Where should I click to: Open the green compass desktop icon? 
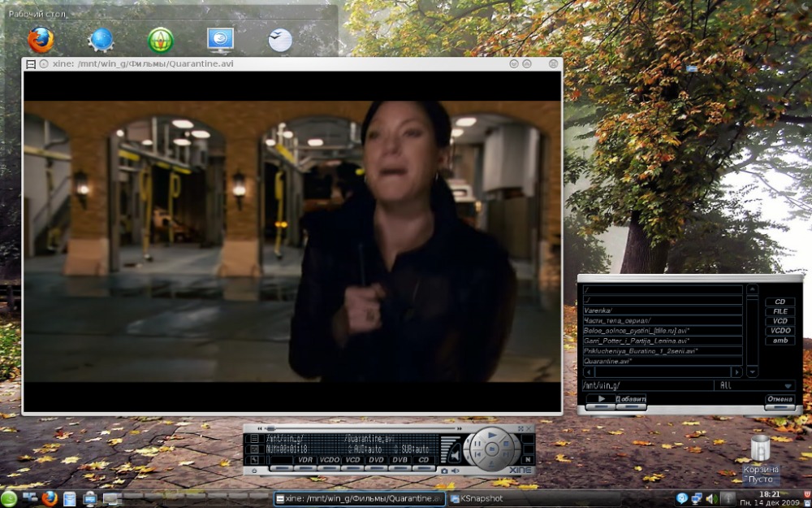click(x=161, y=40)
